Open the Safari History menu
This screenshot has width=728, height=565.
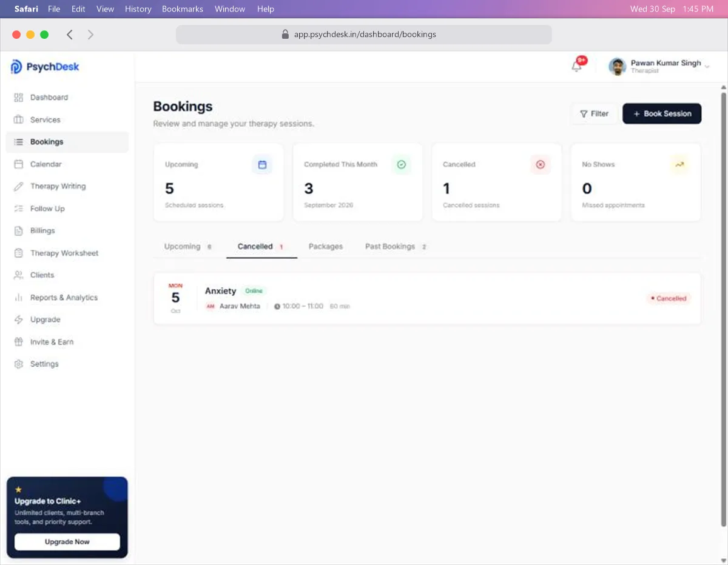click(x=138, y=9)
